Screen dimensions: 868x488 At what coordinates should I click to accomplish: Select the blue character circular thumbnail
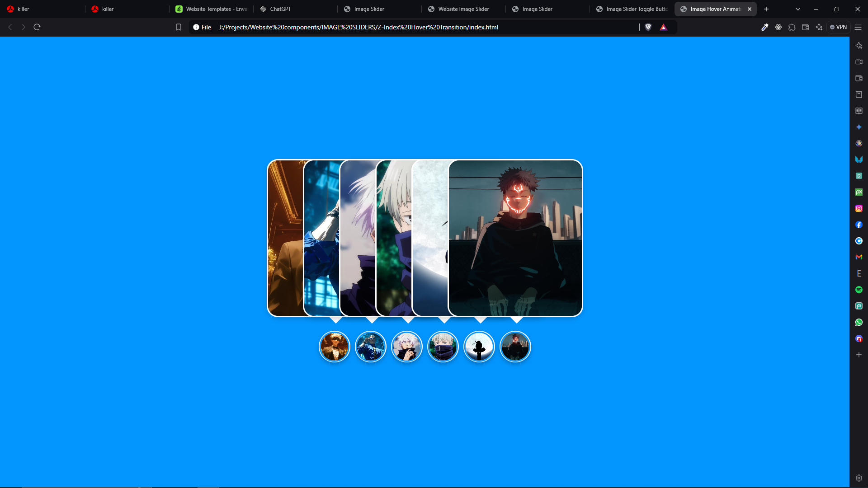371,347
